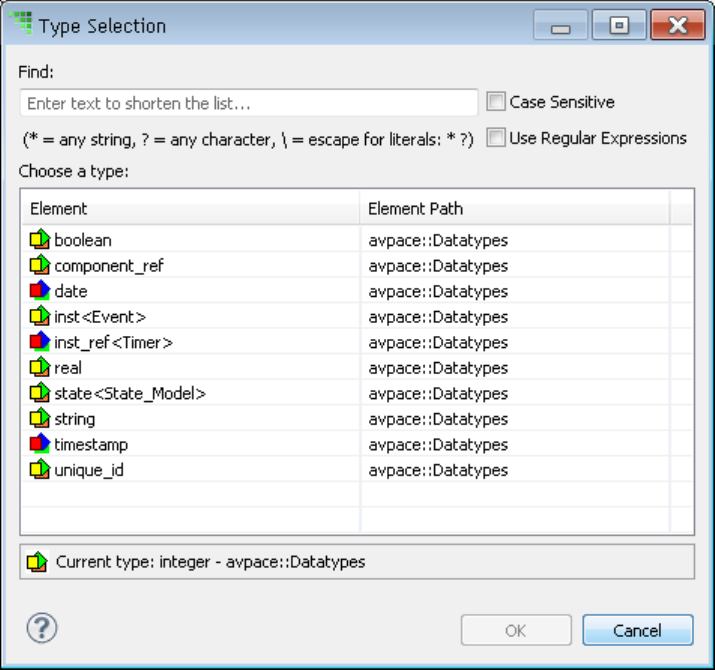This screenshot has height=670, width=715.
Task: Open help via the question mark icon
Action: click(42, 628)
